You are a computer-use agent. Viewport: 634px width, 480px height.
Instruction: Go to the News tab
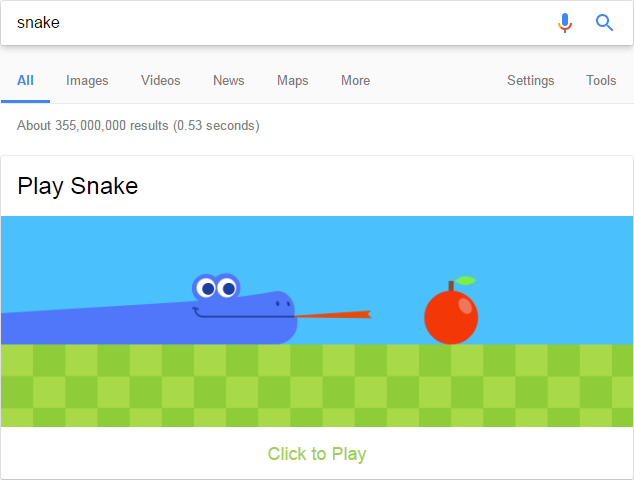(x=228, y=80)
